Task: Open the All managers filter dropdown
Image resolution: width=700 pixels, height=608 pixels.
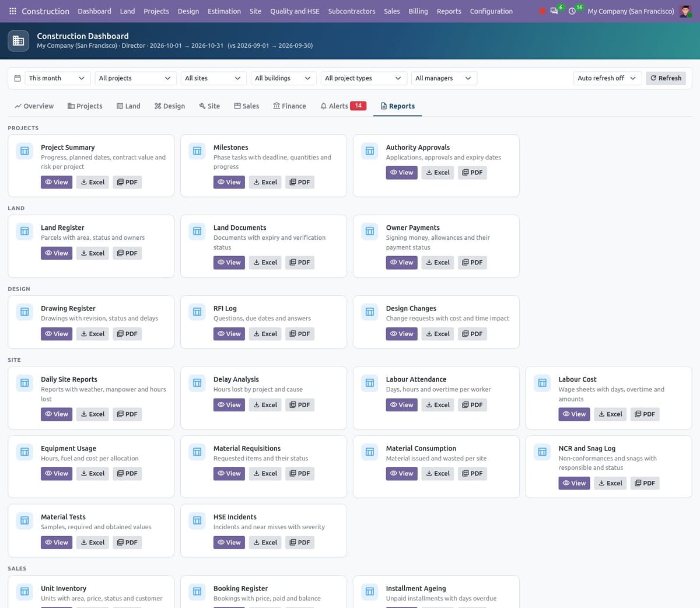Action: 444,78
